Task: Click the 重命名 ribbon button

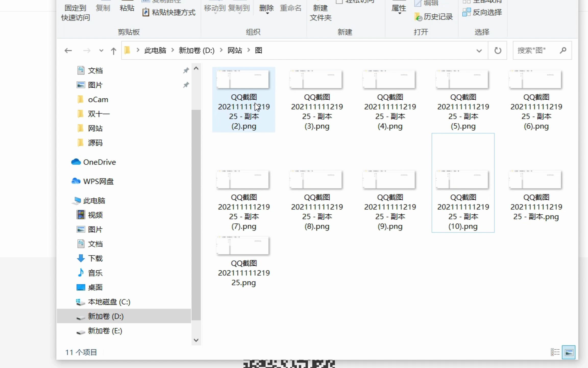Action: [291, 8]
